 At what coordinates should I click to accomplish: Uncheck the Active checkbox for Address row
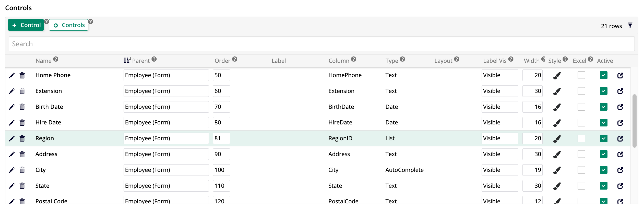(x=603, y=154)
